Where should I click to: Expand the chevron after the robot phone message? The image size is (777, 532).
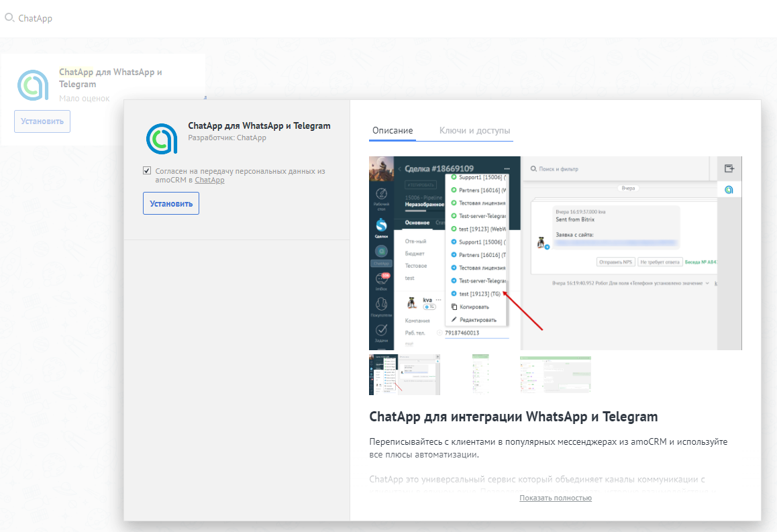pyautogui.click(x=707, y=284)
